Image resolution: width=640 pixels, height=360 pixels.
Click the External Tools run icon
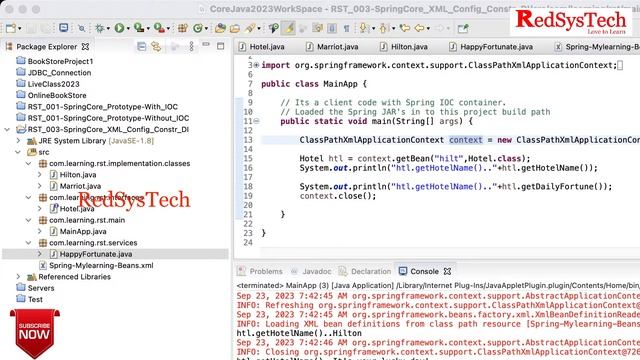[159, 28]
